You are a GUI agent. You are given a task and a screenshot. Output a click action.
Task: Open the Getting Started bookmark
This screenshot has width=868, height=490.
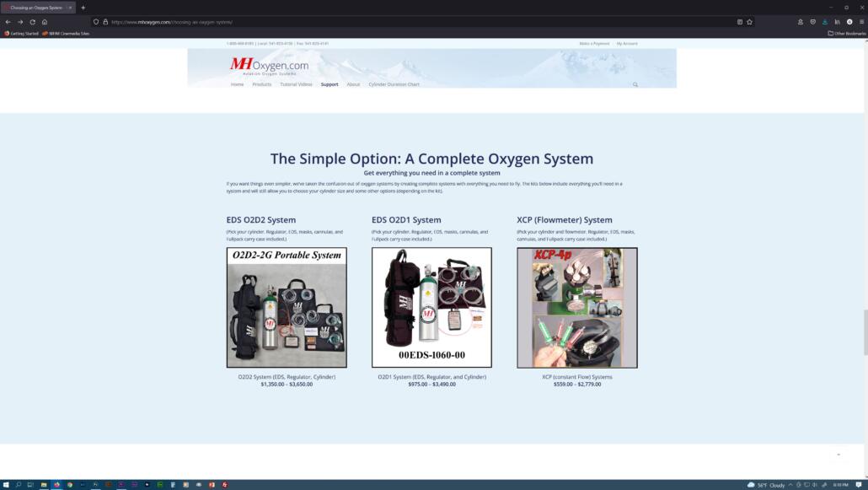(x=22, y=33)
